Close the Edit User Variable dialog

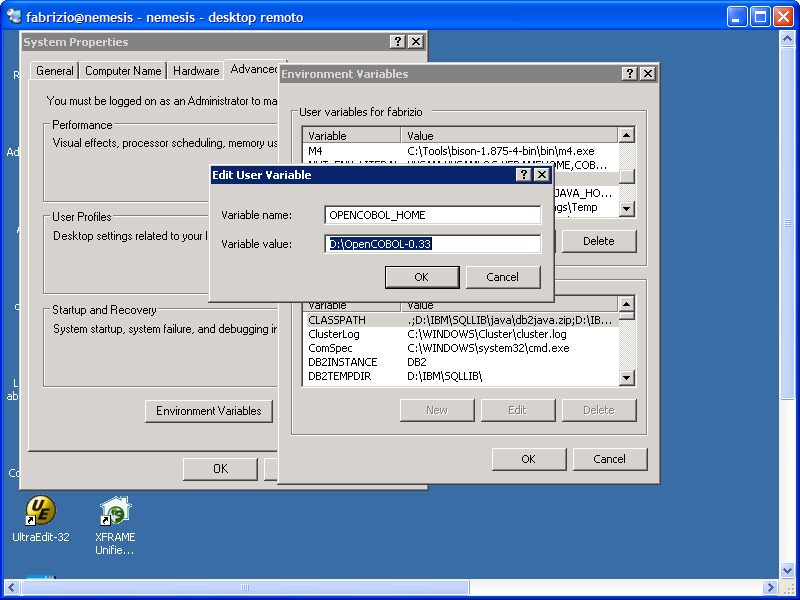(542, 175)
